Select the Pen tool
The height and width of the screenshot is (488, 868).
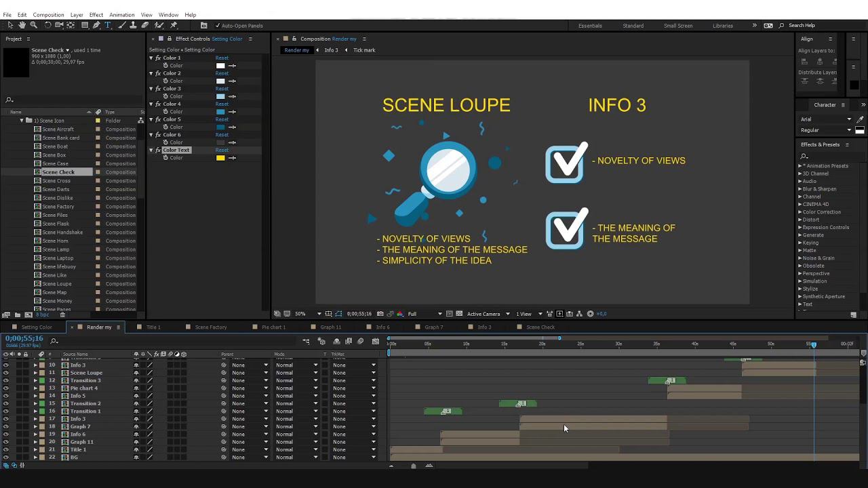tap(96, 25)
